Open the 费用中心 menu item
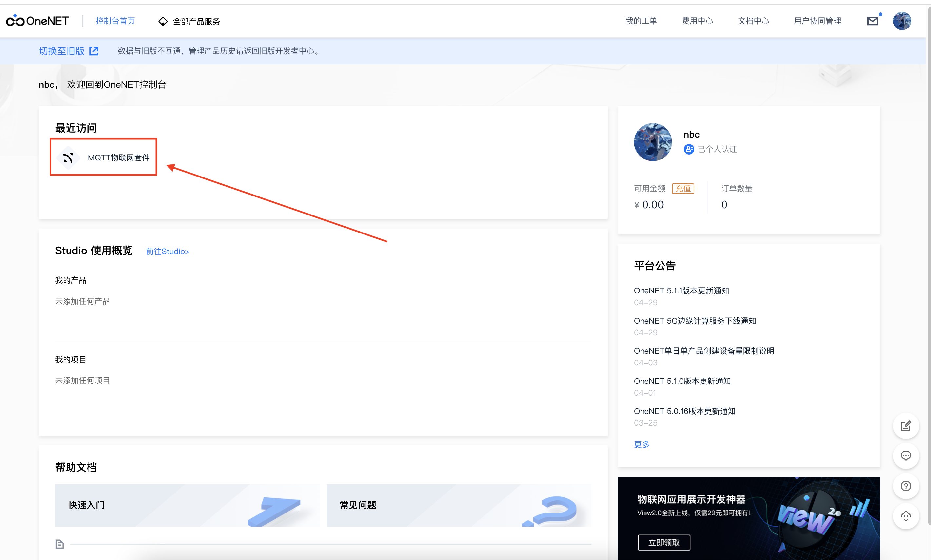Screen dimensions: 931x560 697,21
